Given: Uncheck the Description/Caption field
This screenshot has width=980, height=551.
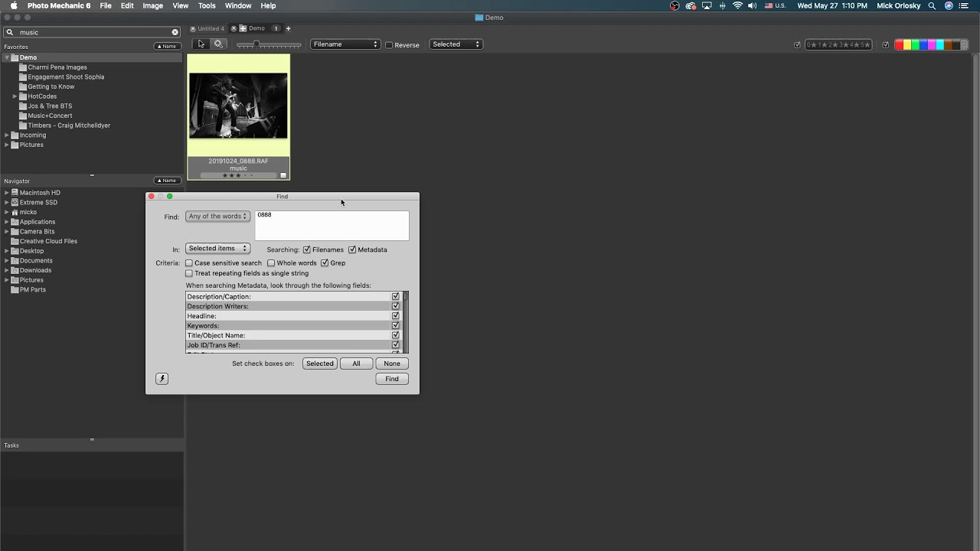Looking at the screenshot, I should pos(396,296).
